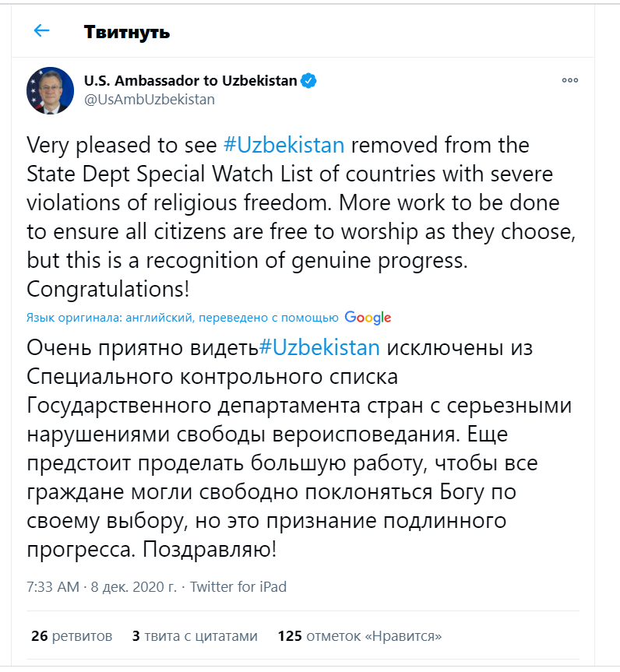
Task: Click the Твитнуть page header title
Action: (x=127, y=32)
